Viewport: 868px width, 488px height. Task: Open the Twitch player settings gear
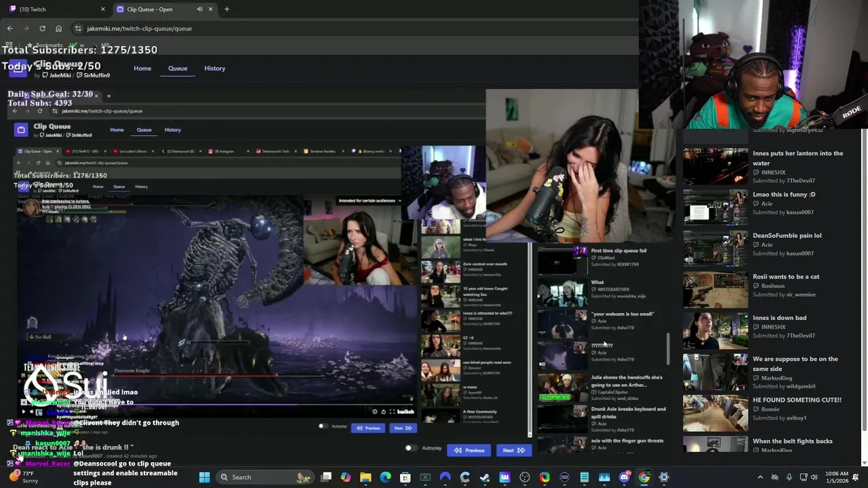pyautogui.click(x=374, y=411)
